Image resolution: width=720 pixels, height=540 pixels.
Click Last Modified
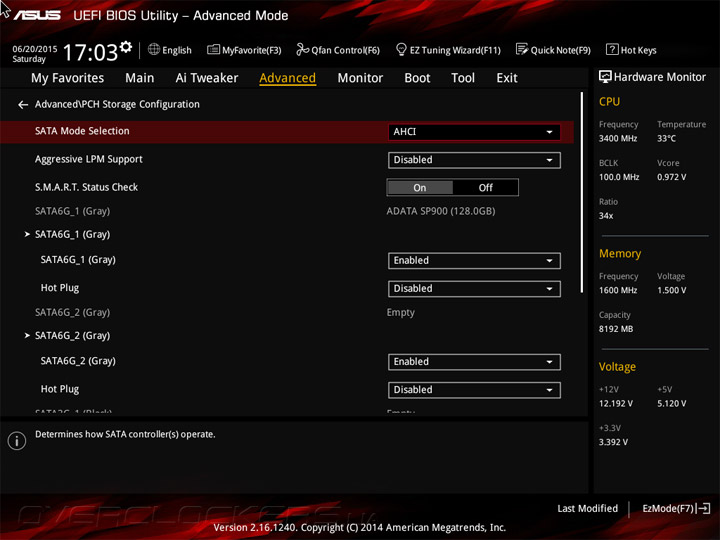click(x=587, y=508)
